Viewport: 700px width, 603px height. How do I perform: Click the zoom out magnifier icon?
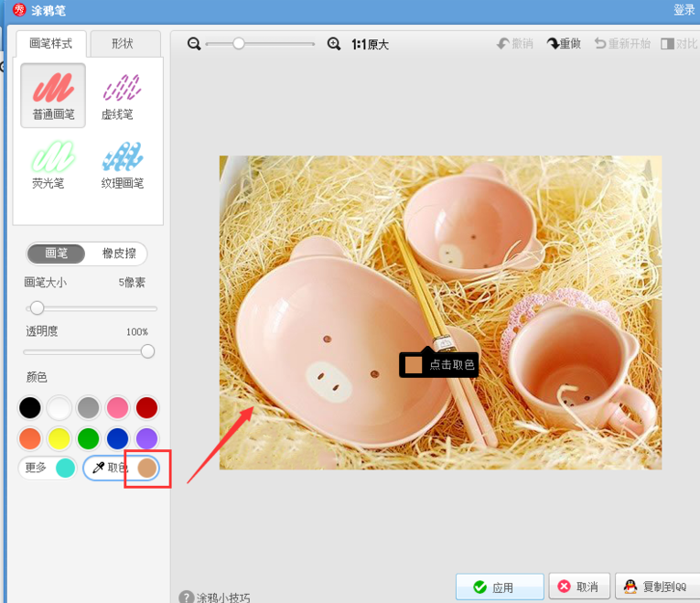(194, 43)
